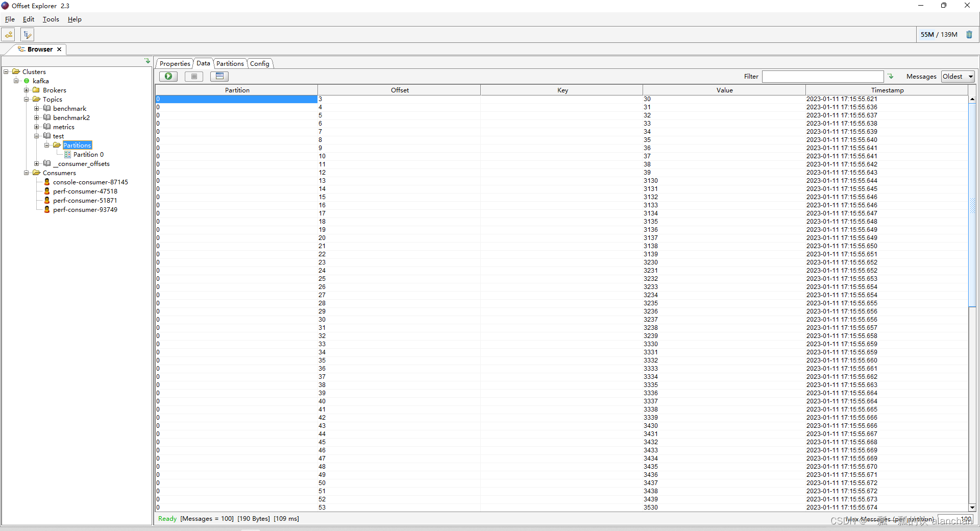Screen dimensions: 980x531
Task: Collapse the kafka cluster node
Action: pyautogui.click(x=16, y=81)
